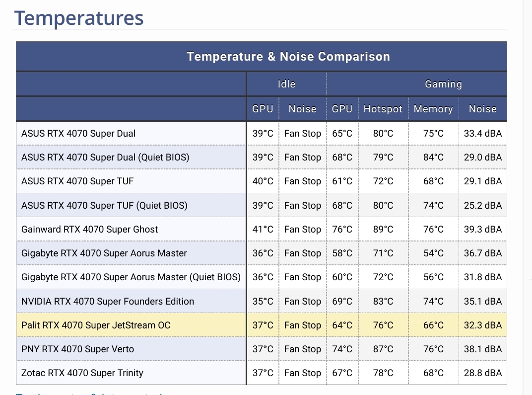
Task: Click the 25.2 dBA gaming noise cell
Action: coord(482,206)
